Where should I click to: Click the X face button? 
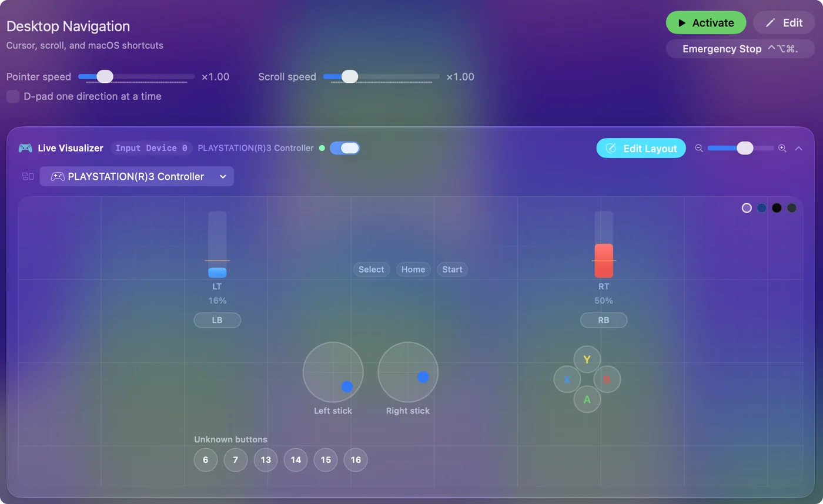[567, 379]
